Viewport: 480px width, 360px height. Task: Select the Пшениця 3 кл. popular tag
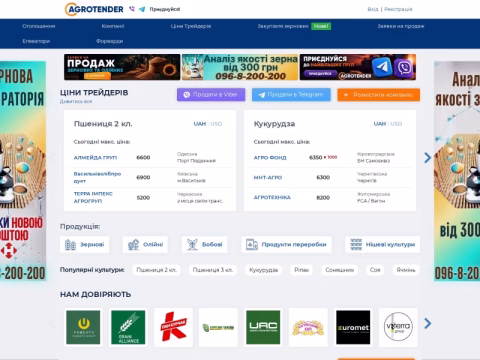213,270
